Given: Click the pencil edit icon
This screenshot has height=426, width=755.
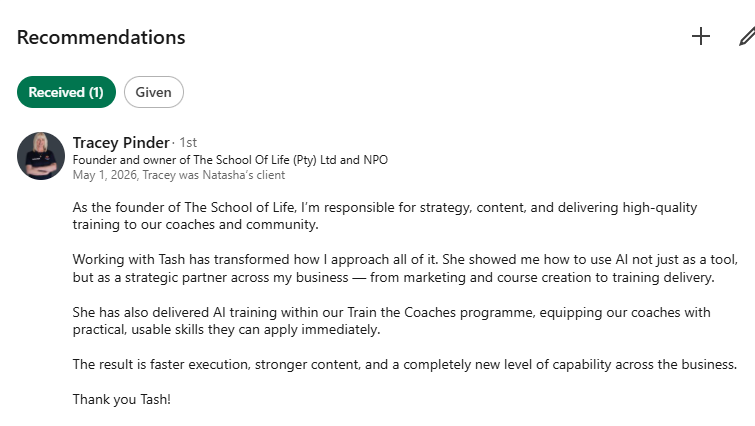Looking at the screenshot, I should pos(747,37).
